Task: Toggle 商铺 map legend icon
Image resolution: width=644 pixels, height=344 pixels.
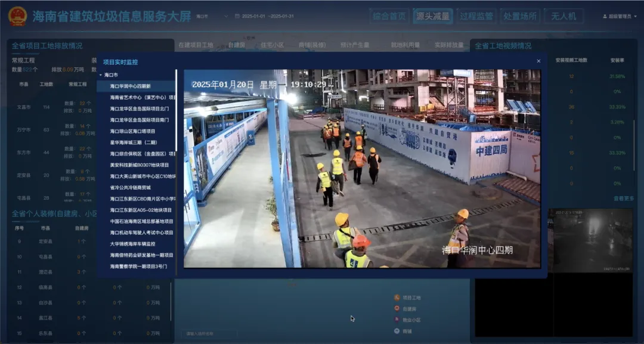Action: pyautogui.click(x=397, y=330)
